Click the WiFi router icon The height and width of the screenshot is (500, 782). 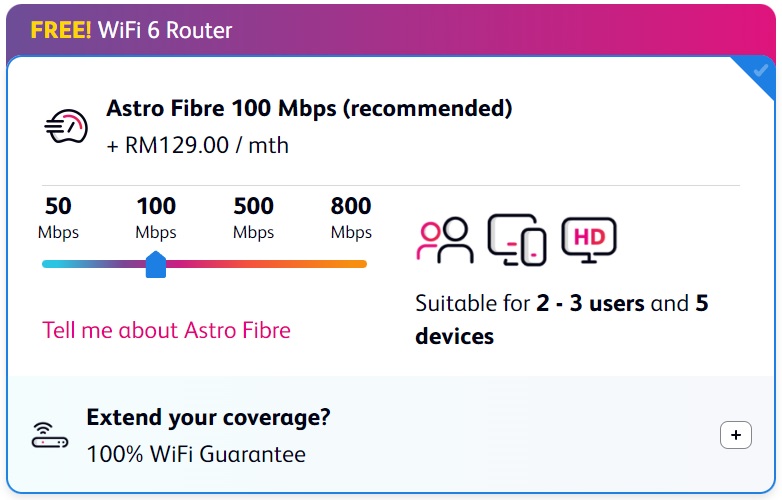pyautogui.click(x=50, y=435)
